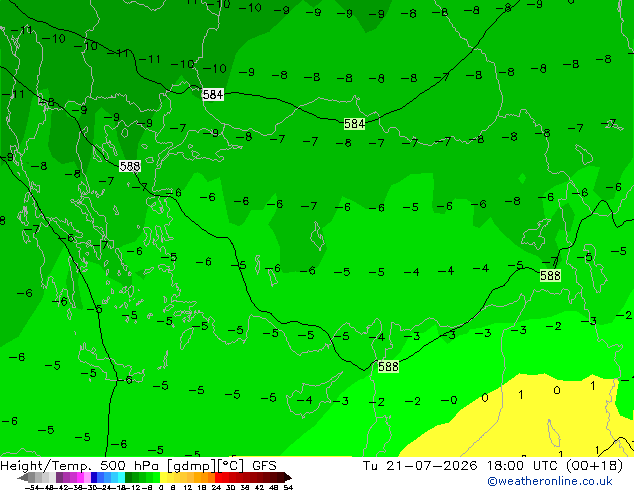Click the '[gdmp]' unit label
Viewport: 634px width, 490px height.
192,466
